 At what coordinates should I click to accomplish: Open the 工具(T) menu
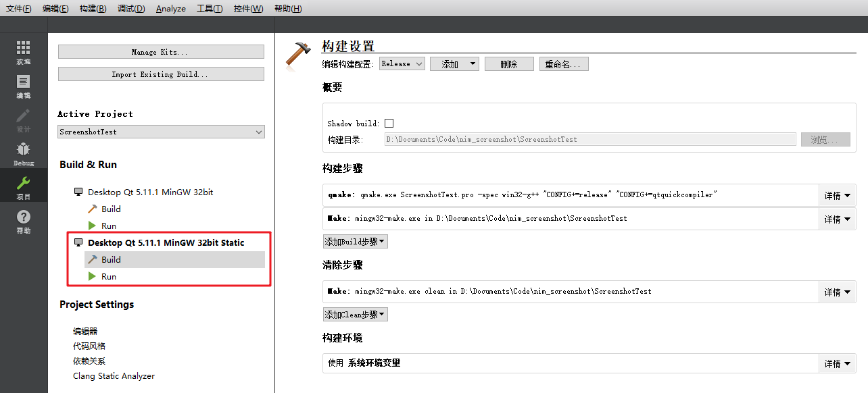[210, 8]
